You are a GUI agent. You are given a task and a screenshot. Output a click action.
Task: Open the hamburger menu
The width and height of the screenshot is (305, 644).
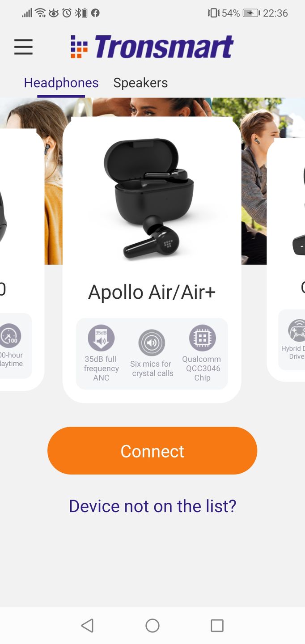tap(23, 47)
